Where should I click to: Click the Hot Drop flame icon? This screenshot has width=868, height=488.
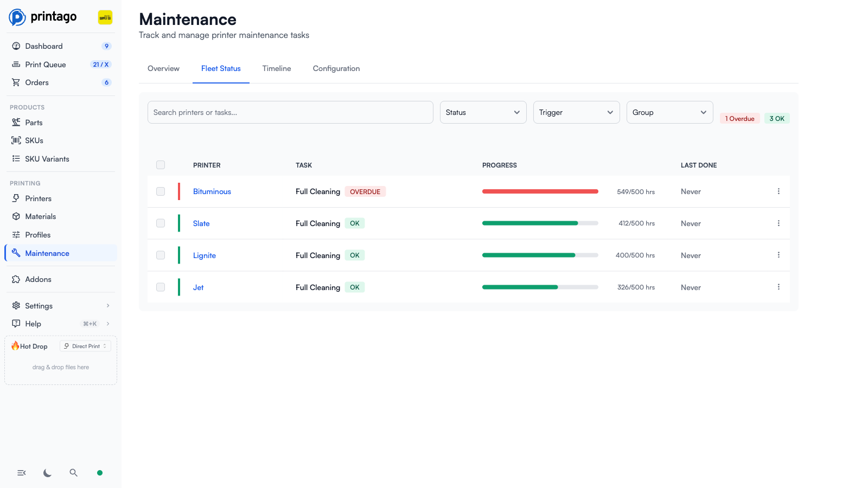tap(15, 346)
